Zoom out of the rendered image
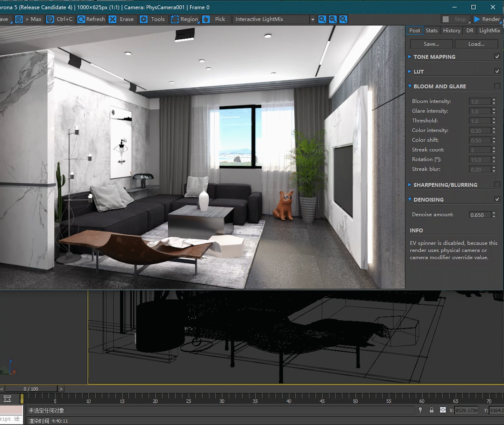This screenshot has height=425, width=504. point(333,19)
